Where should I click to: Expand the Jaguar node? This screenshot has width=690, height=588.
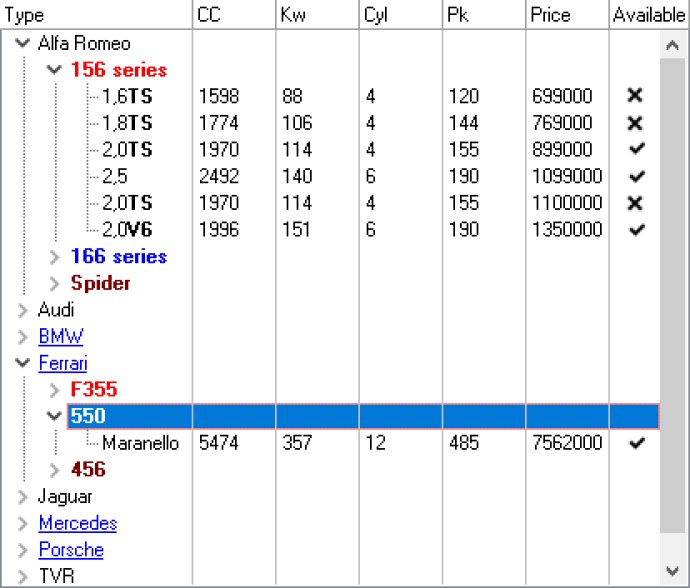click(22, 497)
